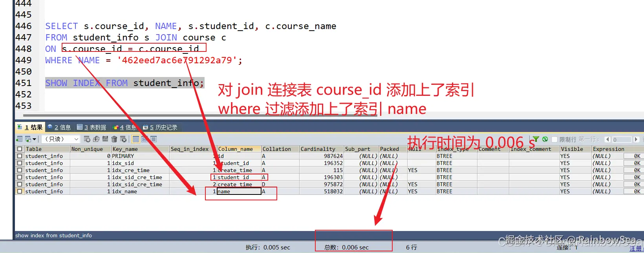Select the 518032 cardinality cell
Image resolution: width=644 pixels, height=253 pixels.
click(x=322, y=191)
